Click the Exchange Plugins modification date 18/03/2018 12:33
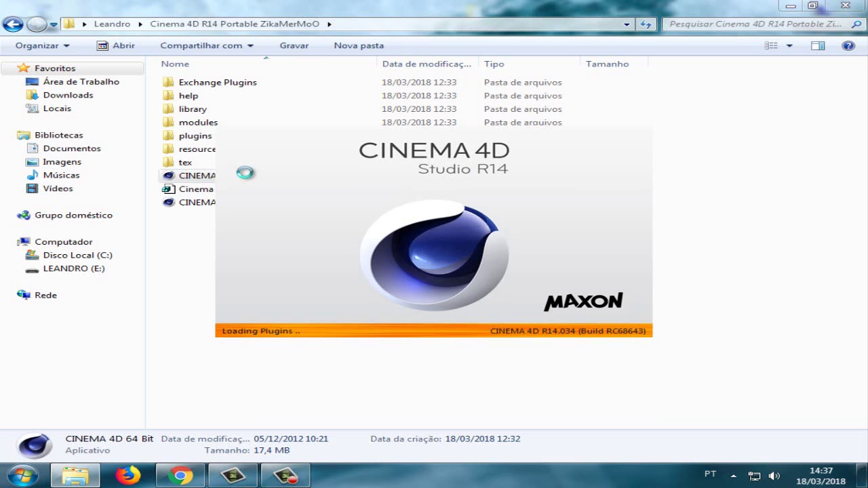Image resolution: width=868 pixels, height=488 pixels. [x=418, y=82]
